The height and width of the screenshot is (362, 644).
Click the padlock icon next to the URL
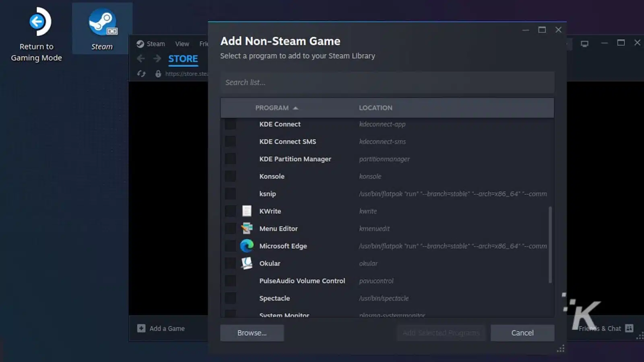(x=158, y=74)
